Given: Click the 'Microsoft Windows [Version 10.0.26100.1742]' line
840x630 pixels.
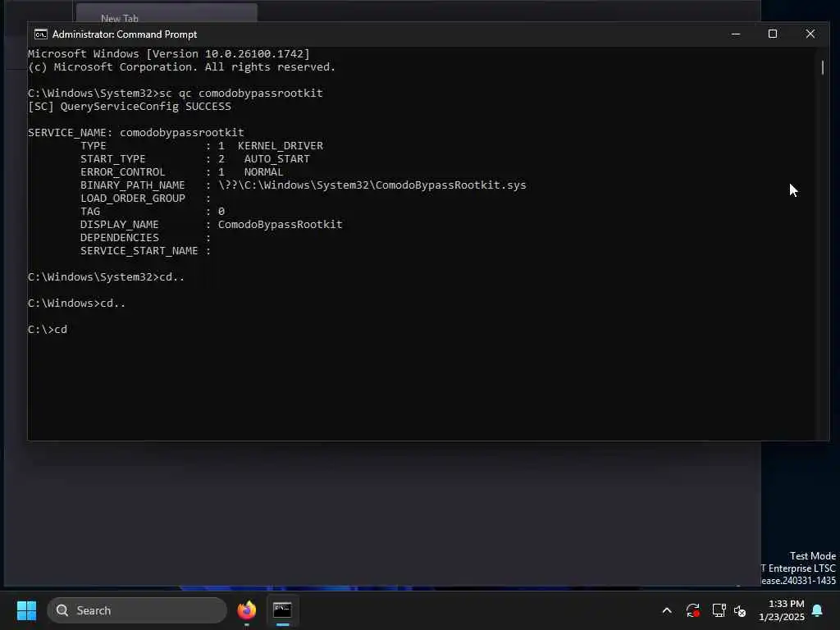Looking at the screenshot, I should 169,53.
